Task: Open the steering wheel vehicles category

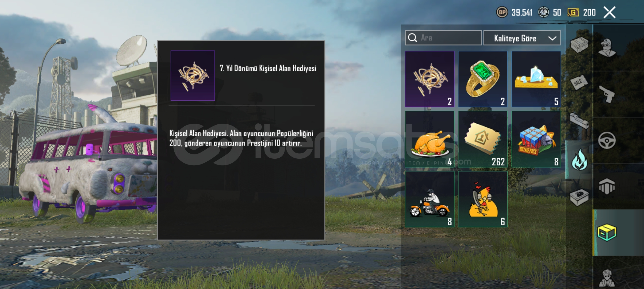Action: 607,140
